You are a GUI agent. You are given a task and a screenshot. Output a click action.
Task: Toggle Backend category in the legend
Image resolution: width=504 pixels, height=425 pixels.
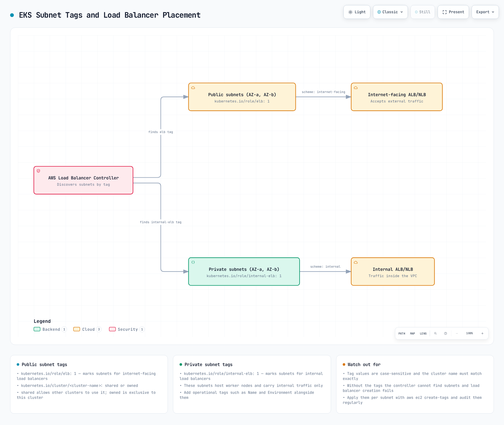pyautogui.click(x=50, y=329)
